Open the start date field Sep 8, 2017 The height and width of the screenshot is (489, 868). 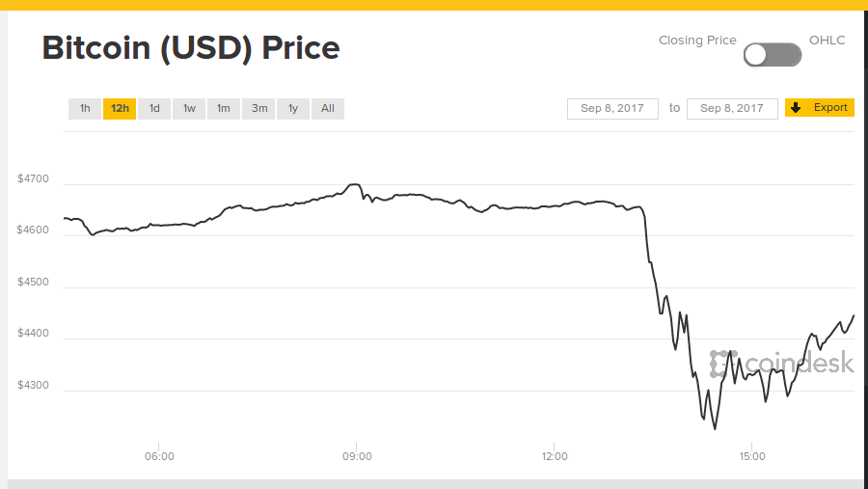click(x=612, y=109)
